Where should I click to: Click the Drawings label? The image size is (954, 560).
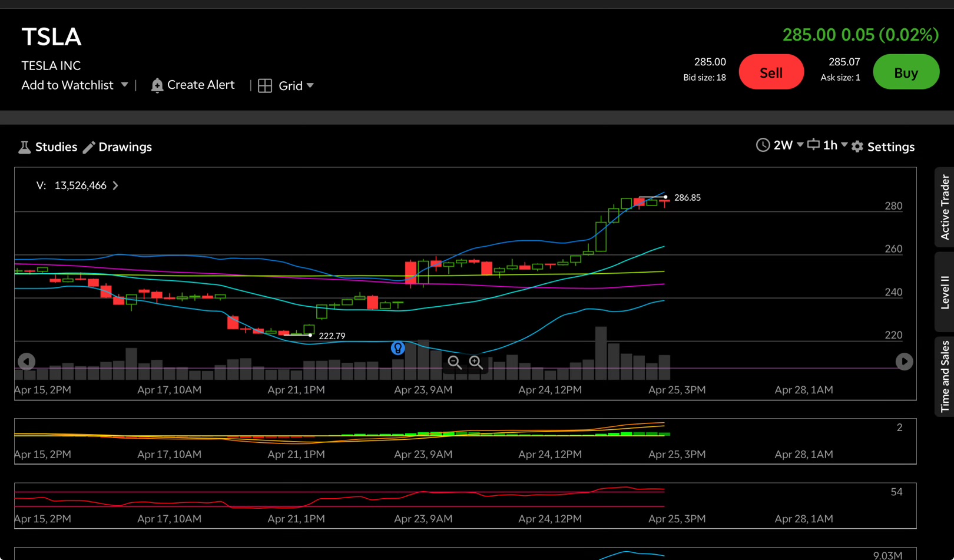pos(125,147)
